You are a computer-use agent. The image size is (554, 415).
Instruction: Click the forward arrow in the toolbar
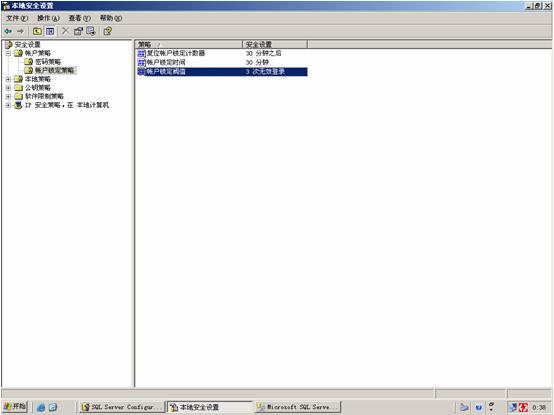(x=20, y=31)
